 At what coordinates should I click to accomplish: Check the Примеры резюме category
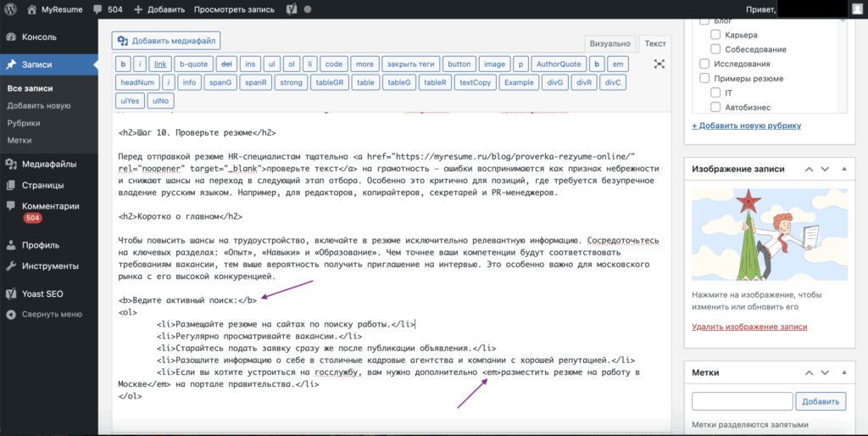[704, 78]
